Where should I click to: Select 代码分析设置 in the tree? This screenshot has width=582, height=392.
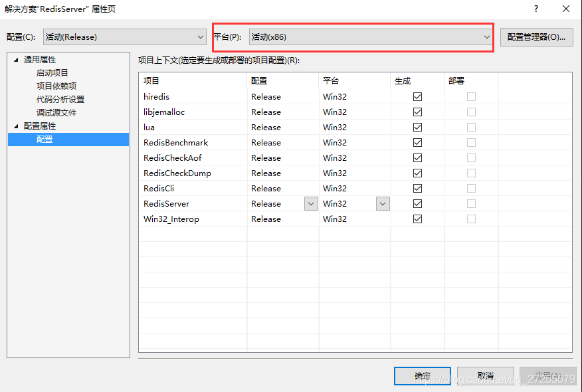pyautogui.click(x=60, y=100)
